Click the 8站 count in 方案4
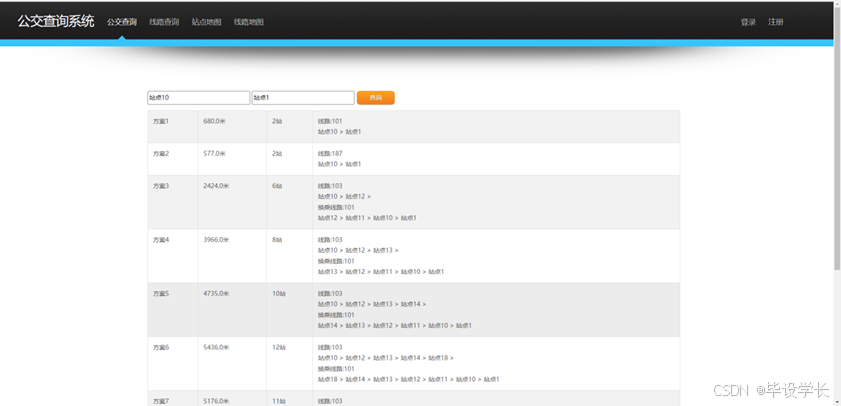 coord(277,240)
